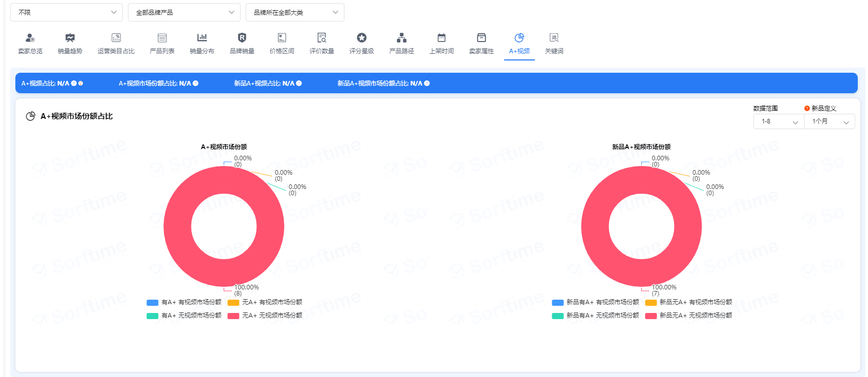868x377 pixels.
Task: Switch to the 上架时间 tab label
Action: 442,51
